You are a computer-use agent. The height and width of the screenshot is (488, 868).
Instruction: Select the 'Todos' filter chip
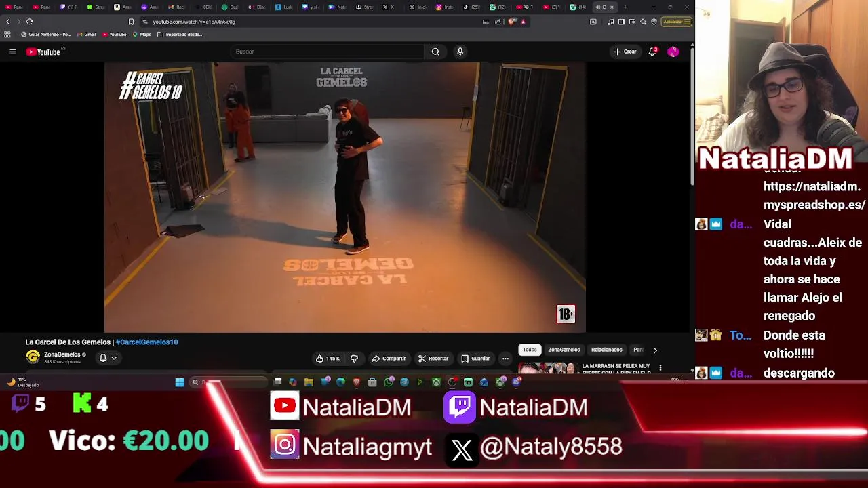tap(530, 350)
